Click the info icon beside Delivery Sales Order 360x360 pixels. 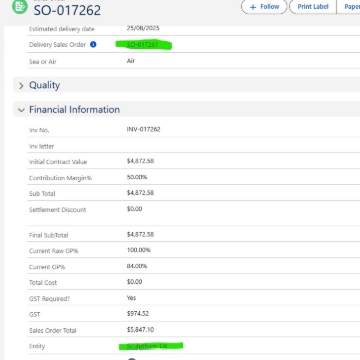tap(93, 44)
